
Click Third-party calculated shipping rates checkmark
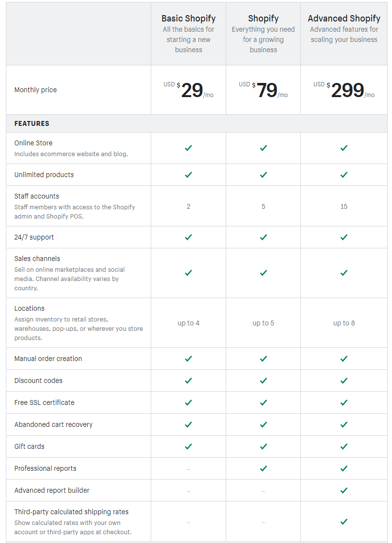(344, 522)
